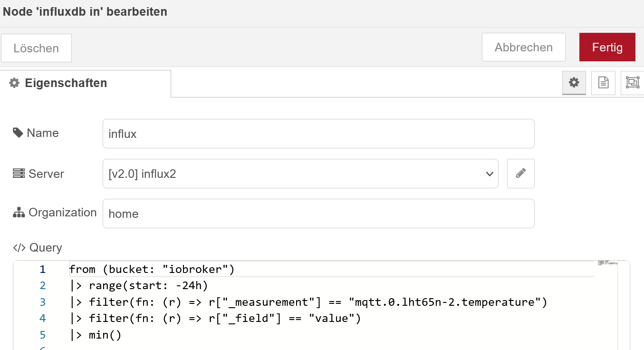Click line number 3 in query editor

tap(43, 302)
